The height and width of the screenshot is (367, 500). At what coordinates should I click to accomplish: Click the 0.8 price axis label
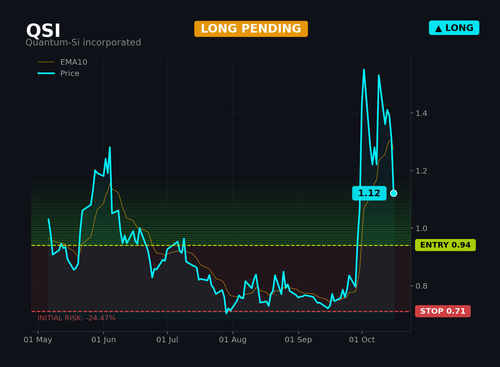pos(421,286)
